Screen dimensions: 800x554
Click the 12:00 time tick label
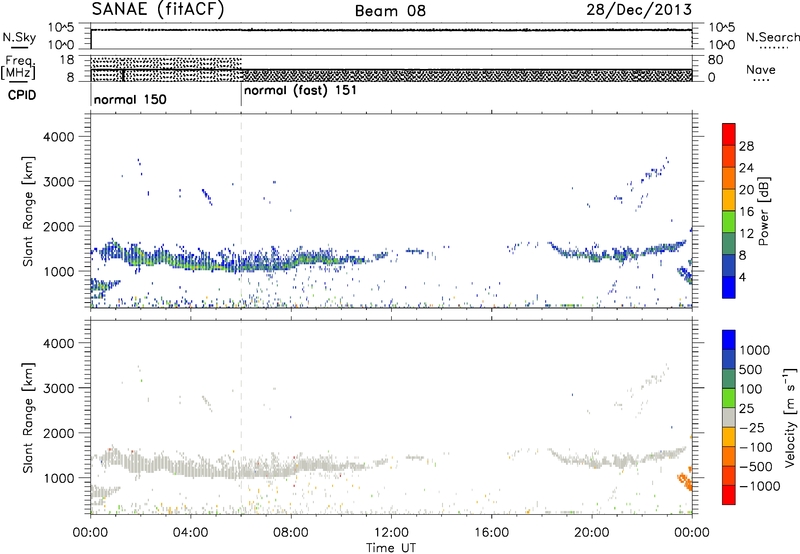[x=391, y=533]
